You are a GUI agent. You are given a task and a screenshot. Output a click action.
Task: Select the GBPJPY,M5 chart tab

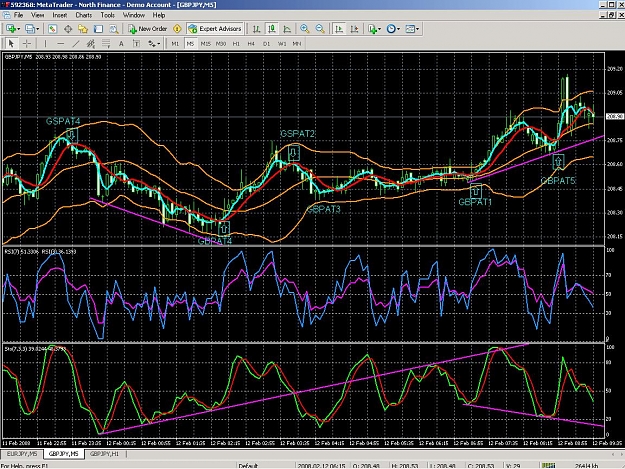[63, 454]
